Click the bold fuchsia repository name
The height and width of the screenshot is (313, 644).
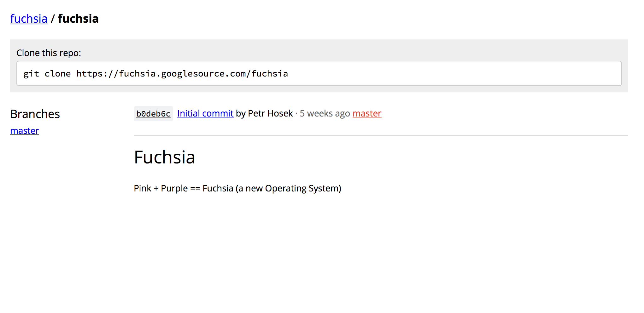click(x=78, y=19)
